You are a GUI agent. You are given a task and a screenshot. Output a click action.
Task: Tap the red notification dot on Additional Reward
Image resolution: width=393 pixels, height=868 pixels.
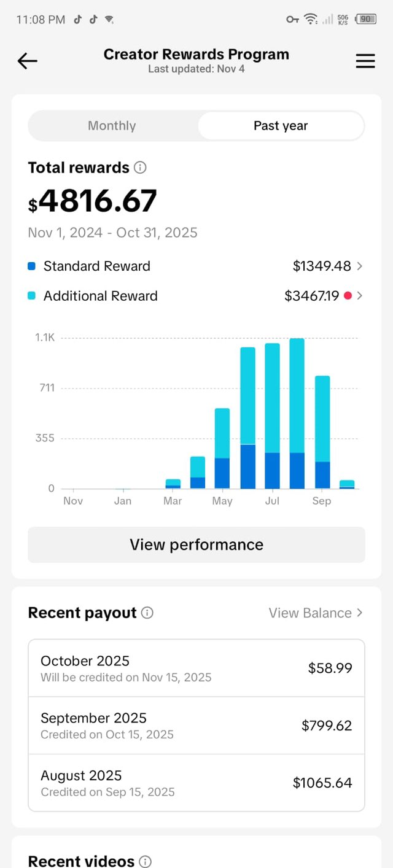[348, 296]
